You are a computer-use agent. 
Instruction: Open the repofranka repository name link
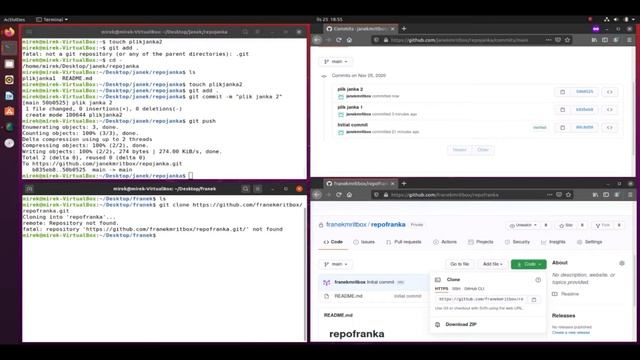[388, 224]
